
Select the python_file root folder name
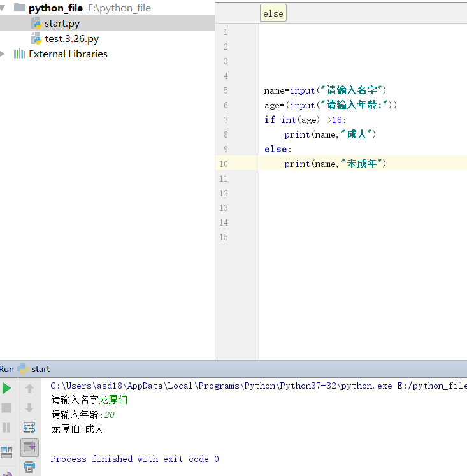(x=56, y=8)
